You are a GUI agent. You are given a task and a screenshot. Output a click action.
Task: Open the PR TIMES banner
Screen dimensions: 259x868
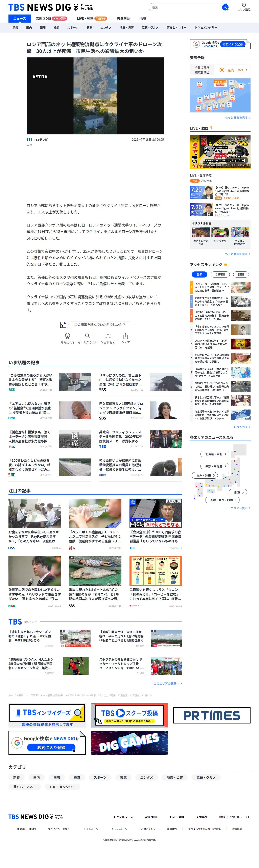pyautogui.click(x=212, y=715)
